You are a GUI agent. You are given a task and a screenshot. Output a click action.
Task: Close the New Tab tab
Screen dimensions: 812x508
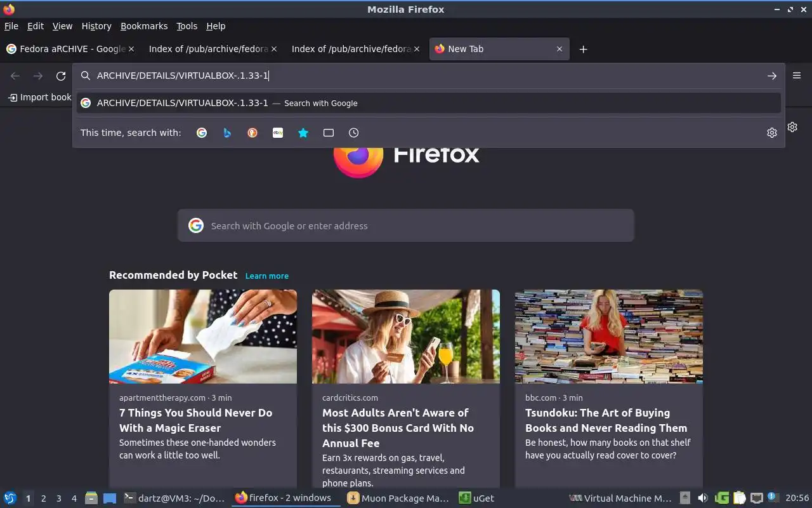click(x=560, y=49)
